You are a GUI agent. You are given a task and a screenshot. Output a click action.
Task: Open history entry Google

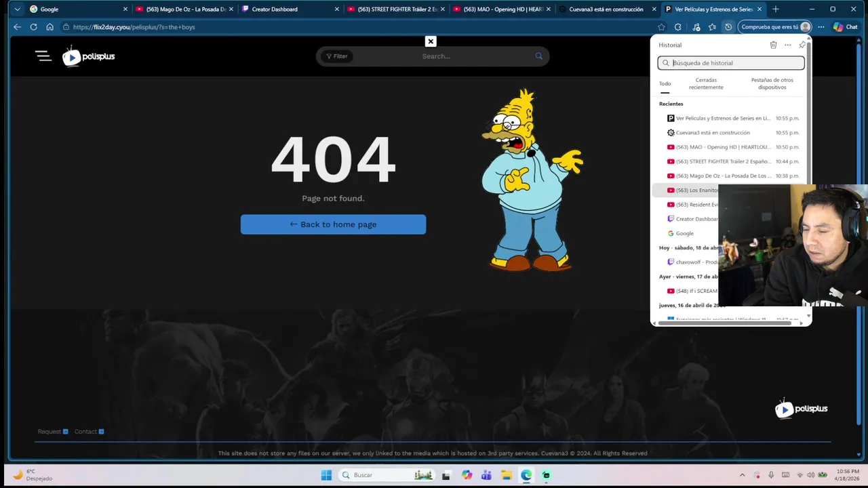686,233
